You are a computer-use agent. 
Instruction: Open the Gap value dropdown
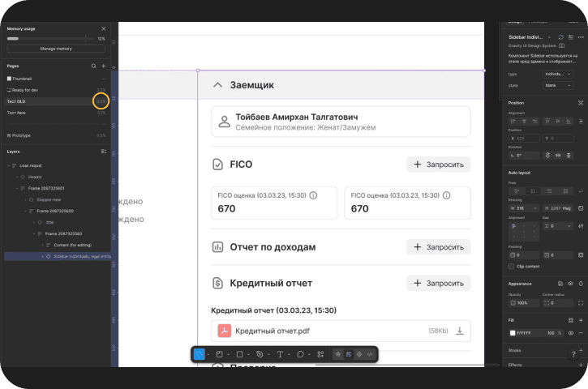(569, 226)
